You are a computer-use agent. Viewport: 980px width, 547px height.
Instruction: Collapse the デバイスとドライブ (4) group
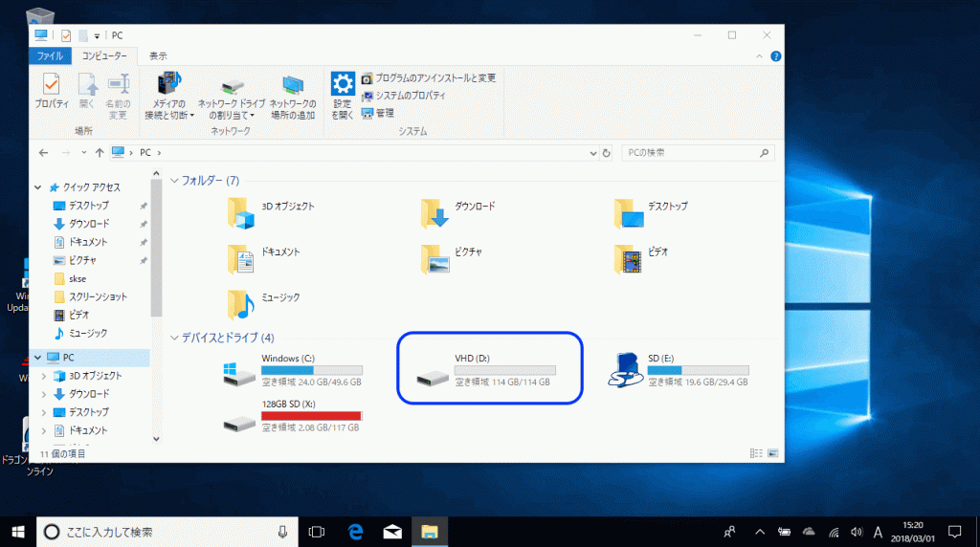174,338
